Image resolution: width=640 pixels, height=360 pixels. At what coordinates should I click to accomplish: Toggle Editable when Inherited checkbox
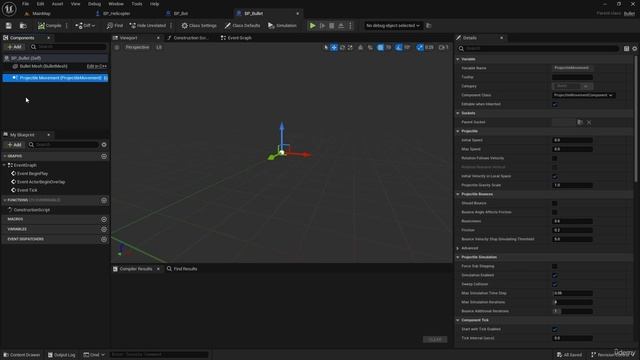point(555,104)
